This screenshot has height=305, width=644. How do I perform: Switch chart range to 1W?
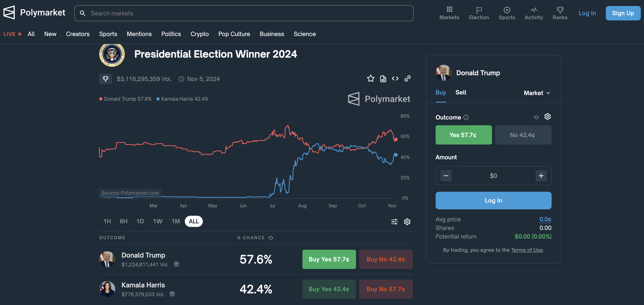158,221
